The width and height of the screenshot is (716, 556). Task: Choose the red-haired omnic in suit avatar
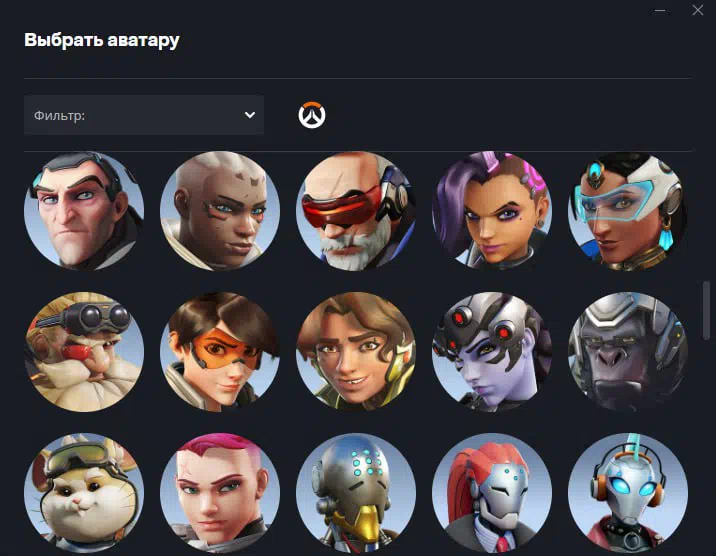[492, 493]
